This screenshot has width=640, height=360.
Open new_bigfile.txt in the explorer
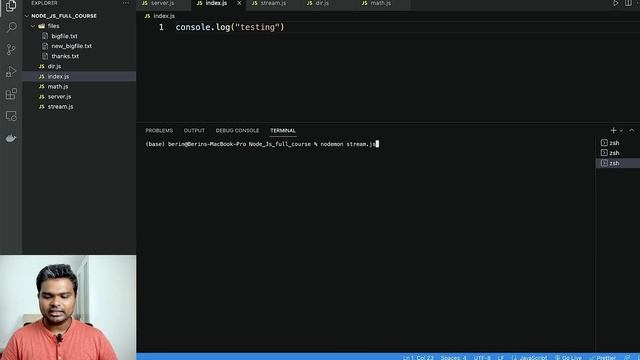click(80, 46)
